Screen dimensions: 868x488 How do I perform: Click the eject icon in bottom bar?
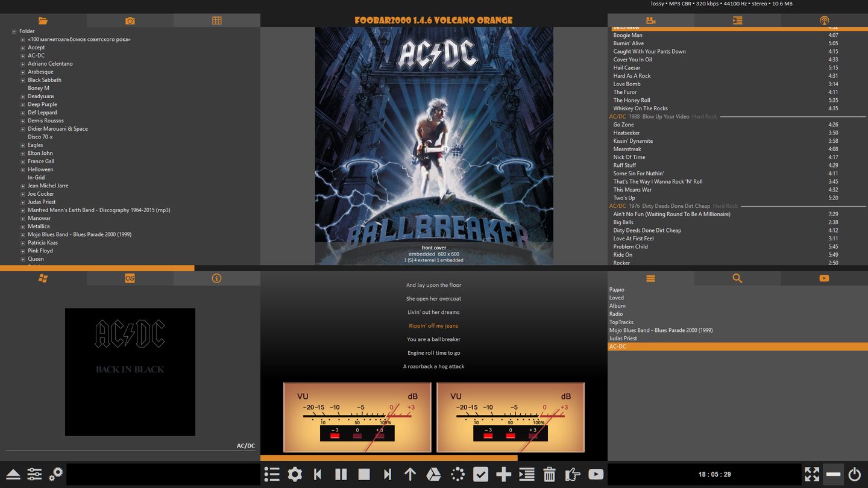[x=13, y=474]
